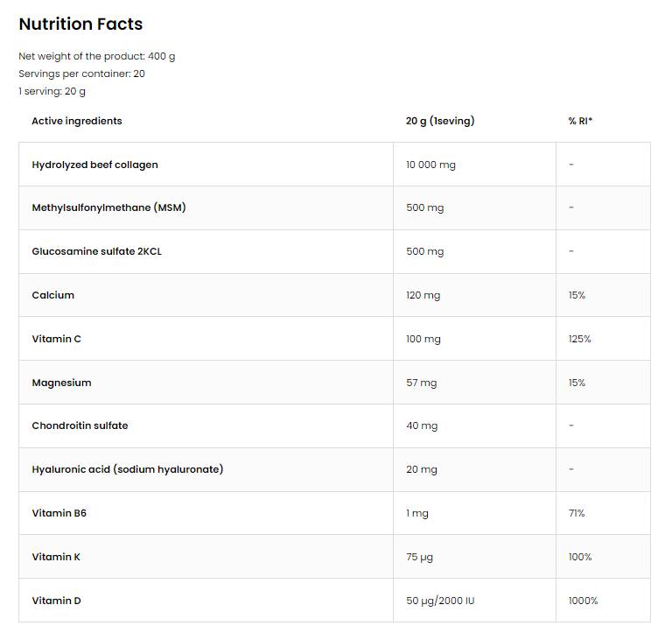Click the % RI* column header
The image size is (672, 640).
580,121
